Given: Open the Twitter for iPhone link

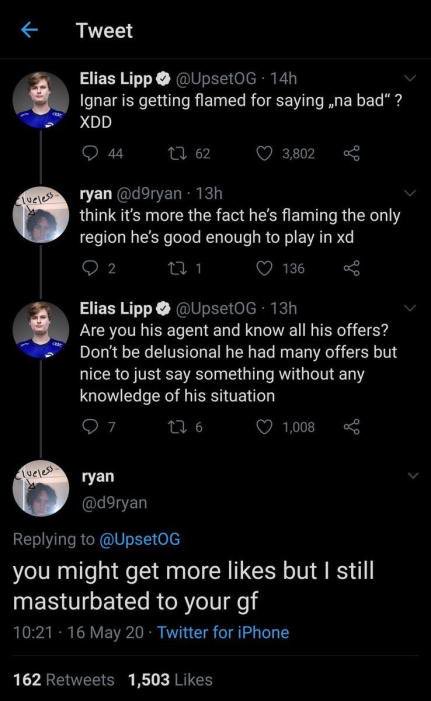Looking at the screenshot, I should [x=223, y=633].
